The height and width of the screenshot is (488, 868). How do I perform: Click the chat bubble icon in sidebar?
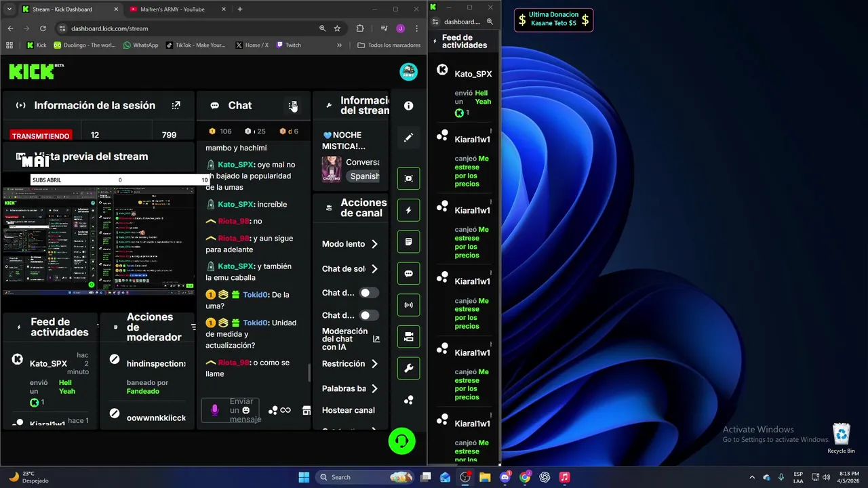[x=408, y=274]
